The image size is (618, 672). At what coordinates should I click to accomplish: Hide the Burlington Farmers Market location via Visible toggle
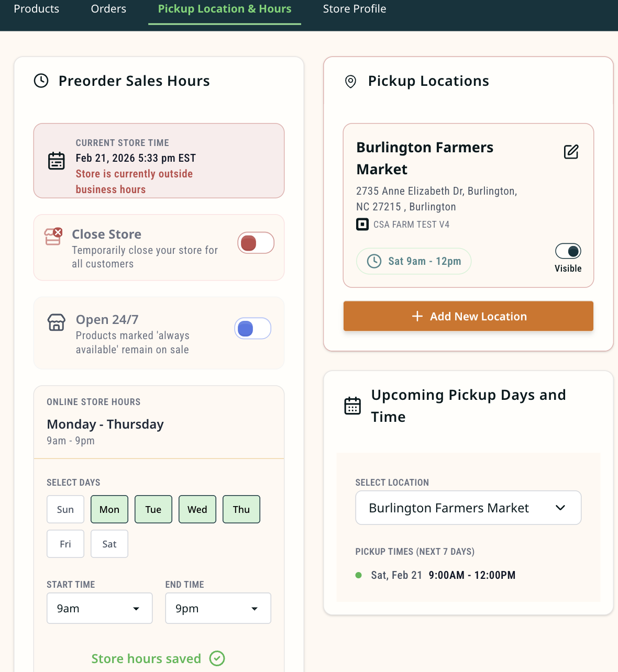pyautogui.click(x=568, y=251)
